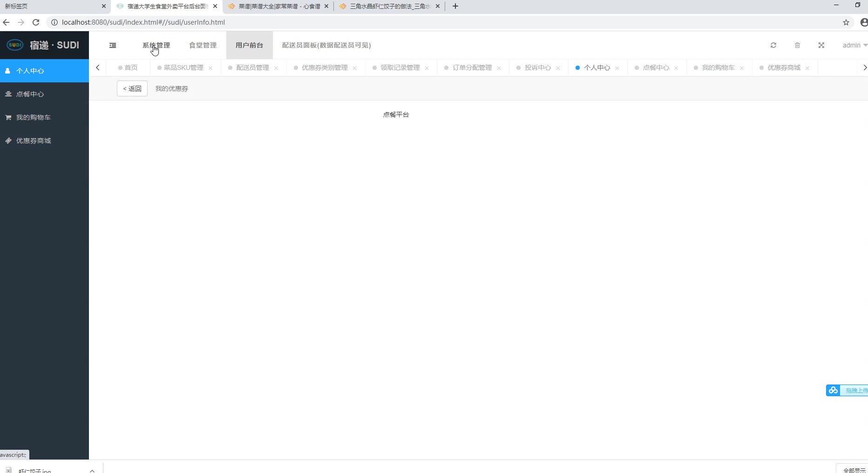Close the 我的购物车 page tab
The image size is (868, 473).
(742, 68)
